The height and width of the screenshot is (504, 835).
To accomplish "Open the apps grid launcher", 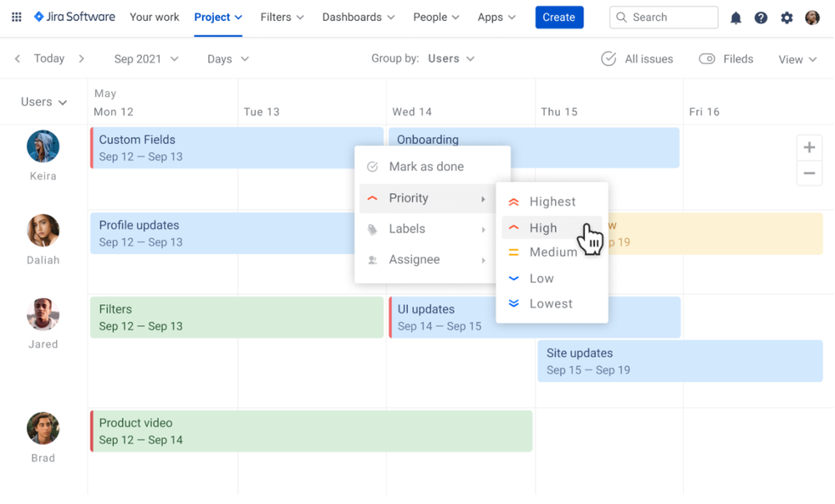I will (x=16, y=17).
